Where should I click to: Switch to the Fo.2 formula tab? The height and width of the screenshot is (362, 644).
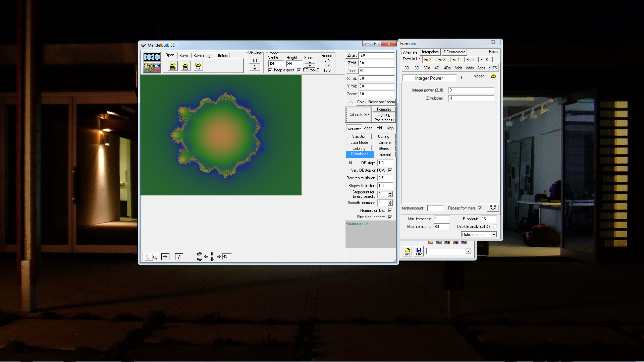428,60
